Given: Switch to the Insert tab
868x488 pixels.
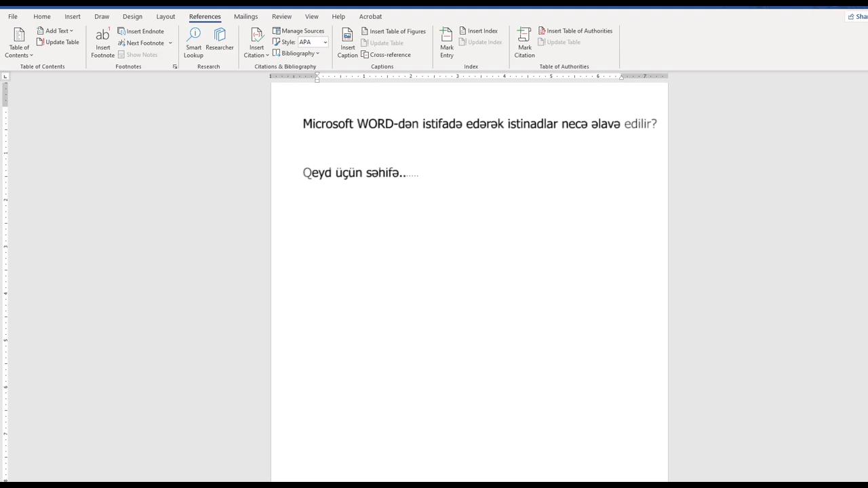Looking at the screenshot, I should pos(73,16).
